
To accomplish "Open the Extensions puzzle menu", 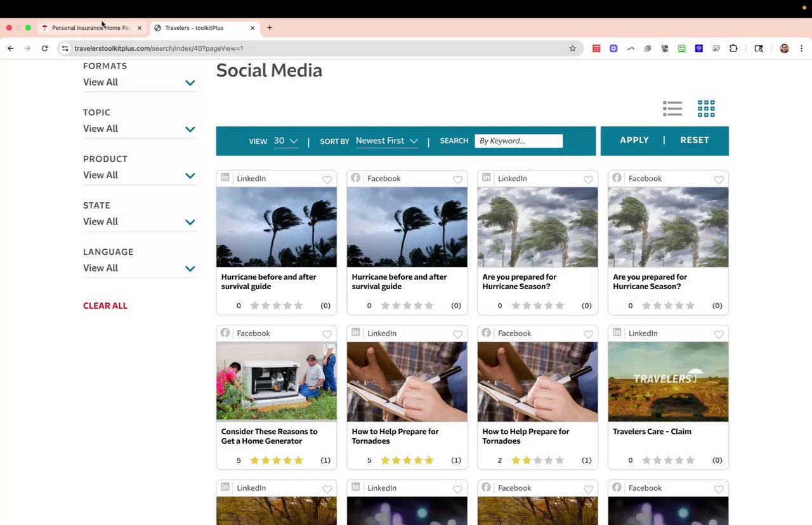I will 733,48.
